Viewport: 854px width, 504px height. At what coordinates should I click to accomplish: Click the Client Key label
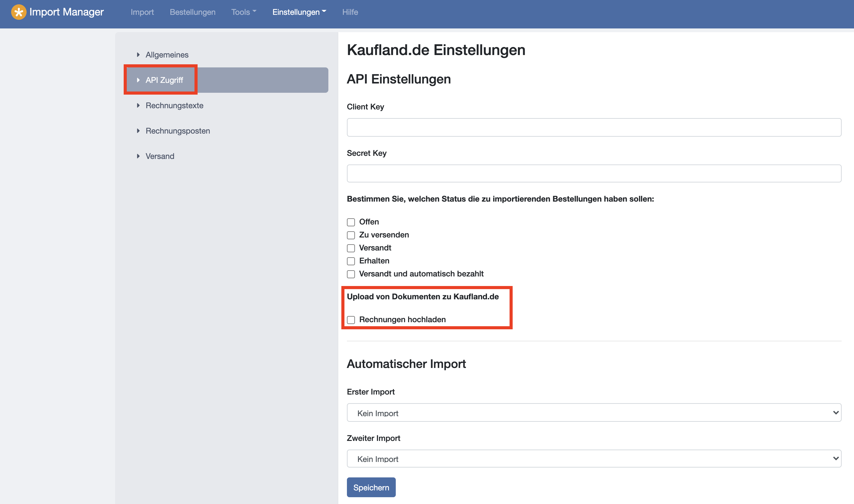coord(365,107)
